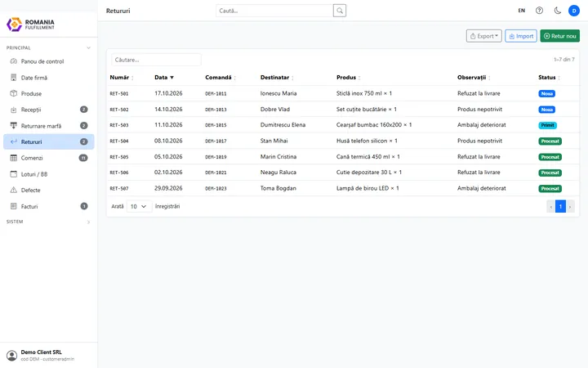Sort by Destinatar column header
This screenshot has height=368, width=588.
[277, 78]
